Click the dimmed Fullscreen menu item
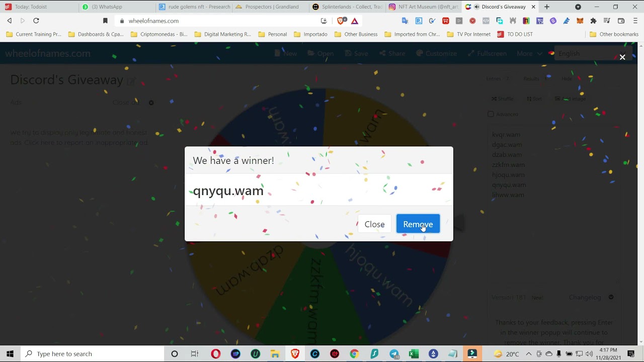 [487, 53]
